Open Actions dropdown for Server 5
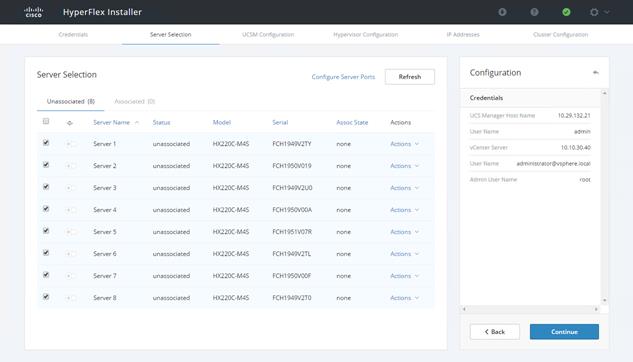Viewport: 633px width, 362px height. (x=405, y=232)
